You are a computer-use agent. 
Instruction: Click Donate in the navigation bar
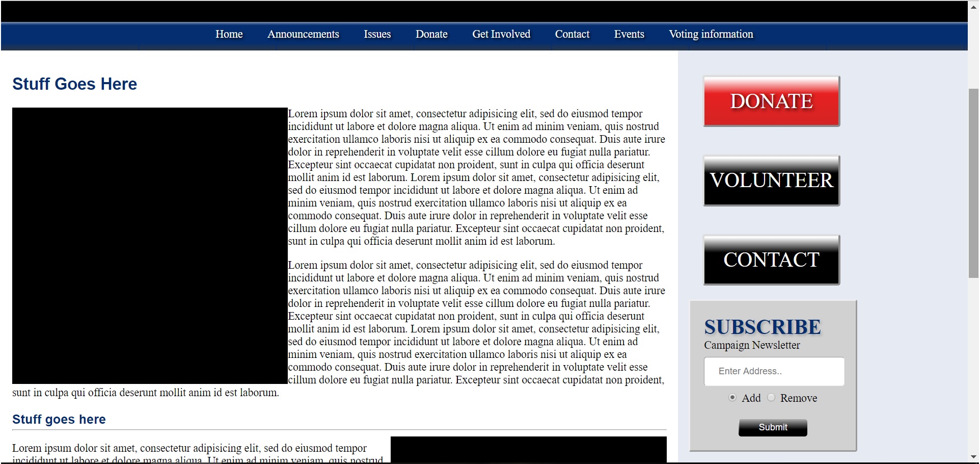coord(431,34)
